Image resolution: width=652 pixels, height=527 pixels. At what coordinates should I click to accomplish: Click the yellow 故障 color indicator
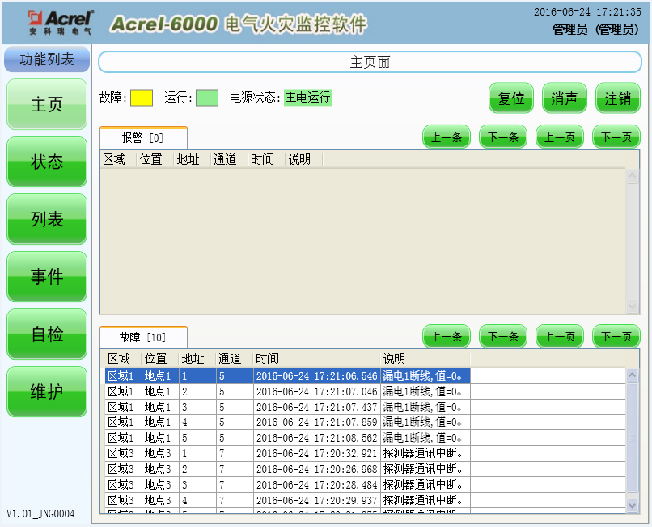tap(141, 98)
